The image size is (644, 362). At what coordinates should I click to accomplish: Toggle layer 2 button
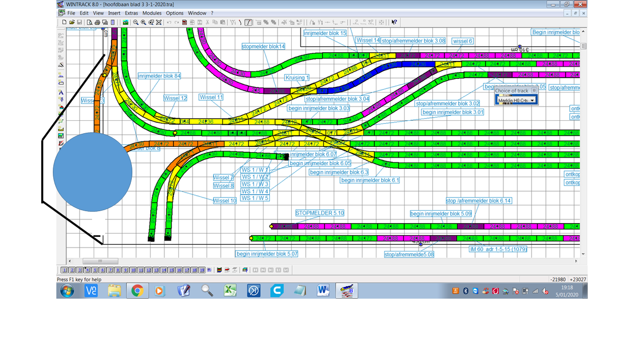[x=72, y=270]
